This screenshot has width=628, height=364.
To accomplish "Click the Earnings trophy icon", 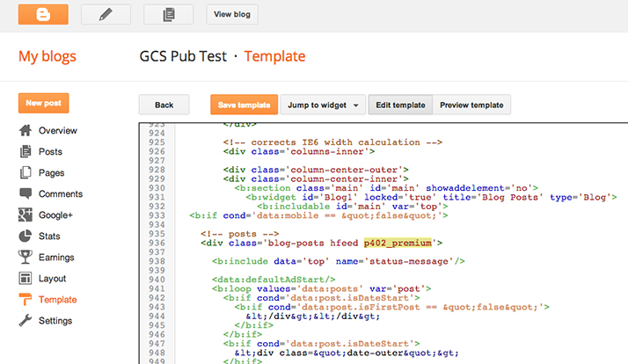I will 26,257.
